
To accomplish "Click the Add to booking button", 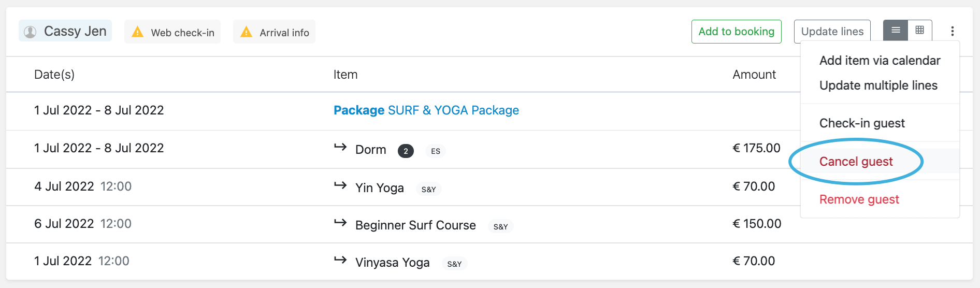I will 737,32.
